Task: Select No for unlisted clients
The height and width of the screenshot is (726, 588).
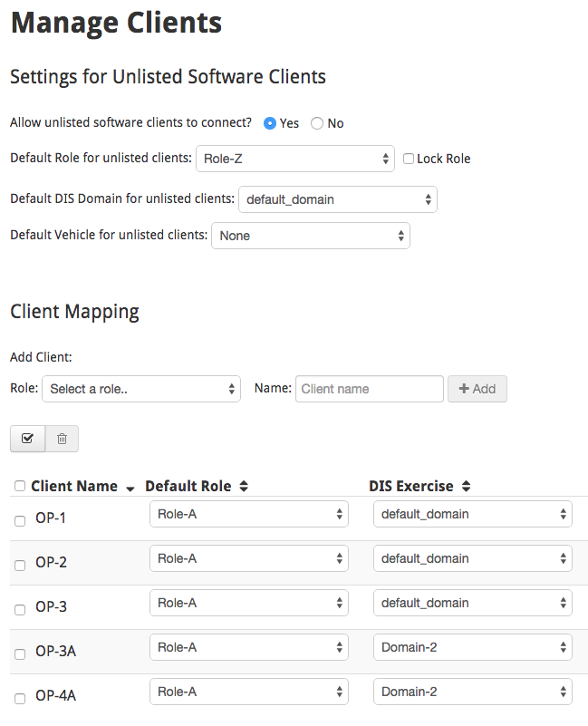Action: [317, 123]
